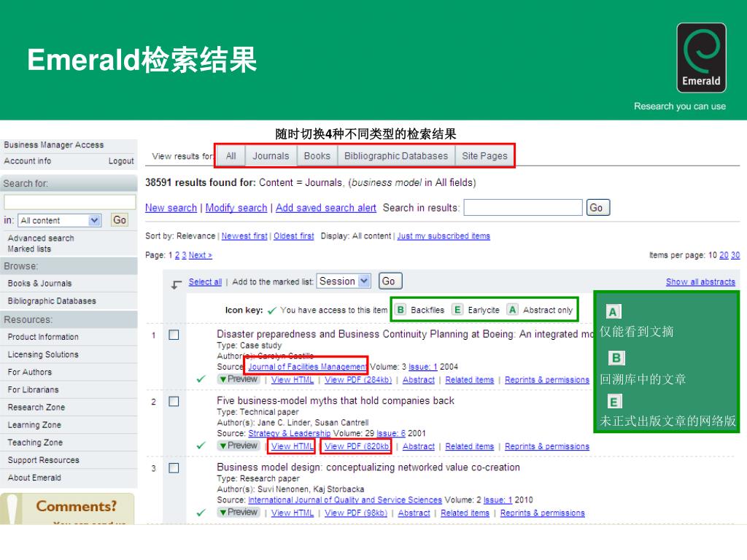Image resolution: width=747 pixels, height=560 pixels.
Task: Open Marked lists in sidebar
Action: coord(29,249)
